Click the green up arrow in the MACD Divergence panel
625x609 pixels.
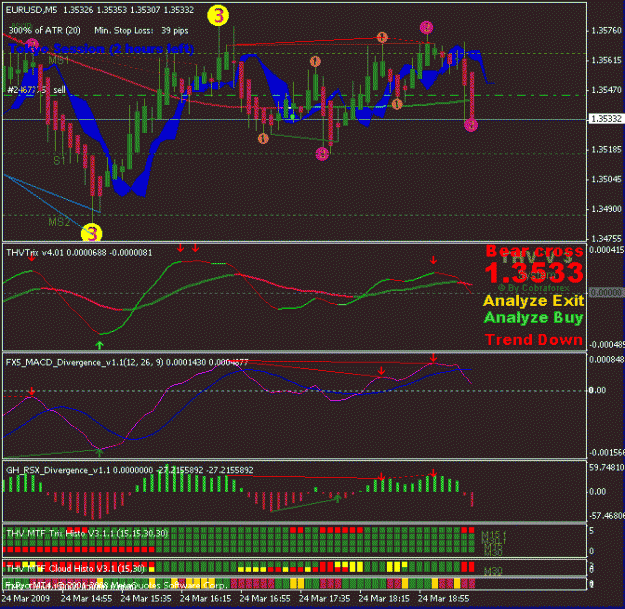coord(99,452)
